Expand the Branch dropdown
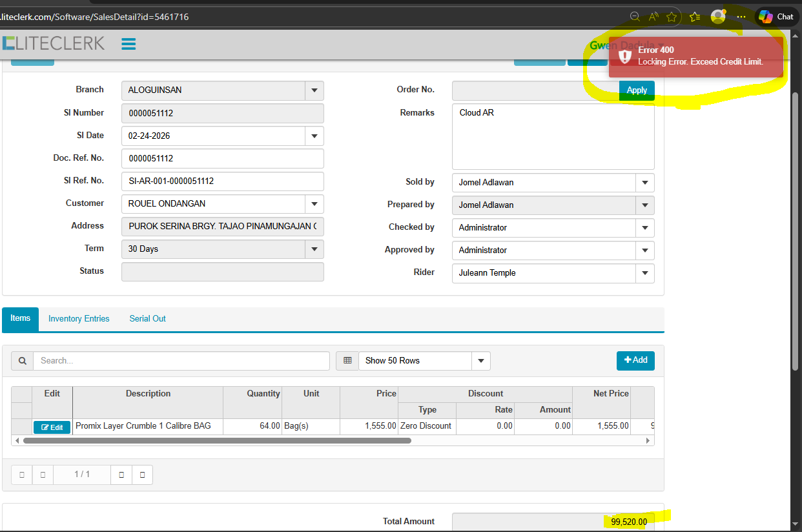Image resolution: width=802 pixels, height=532 pixels. [314, 90]
